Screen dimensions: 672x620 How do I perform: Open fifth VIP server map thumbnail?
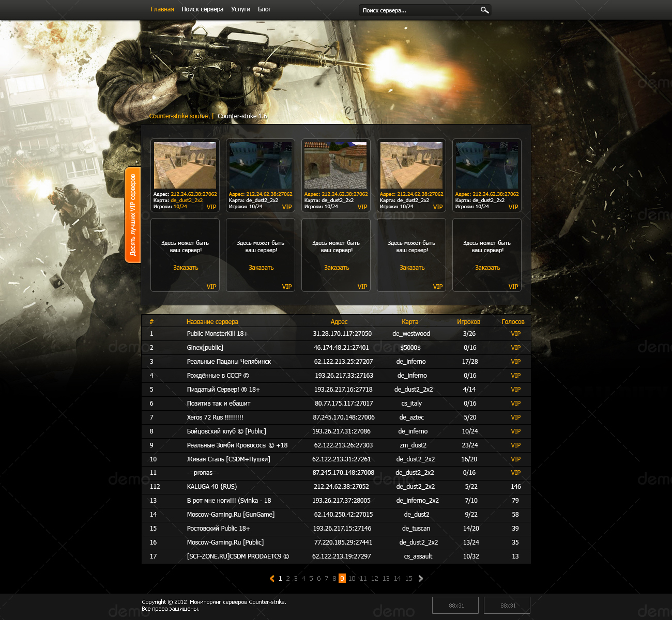click(487, 165)
